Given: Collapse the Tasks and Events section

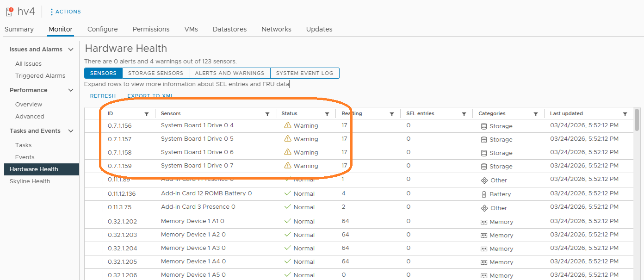Looking at the screenshot, I should pos(71,131).
